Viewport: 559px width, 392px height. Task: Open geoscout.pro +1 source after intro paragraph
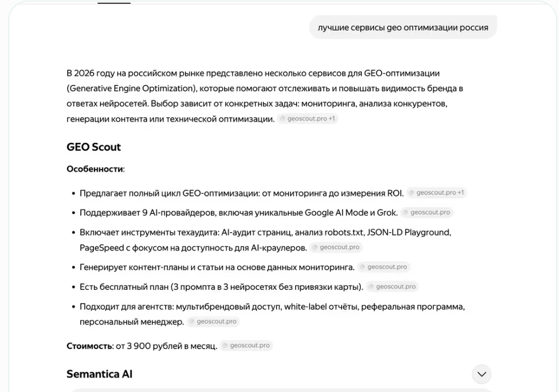tap(308, 119)
